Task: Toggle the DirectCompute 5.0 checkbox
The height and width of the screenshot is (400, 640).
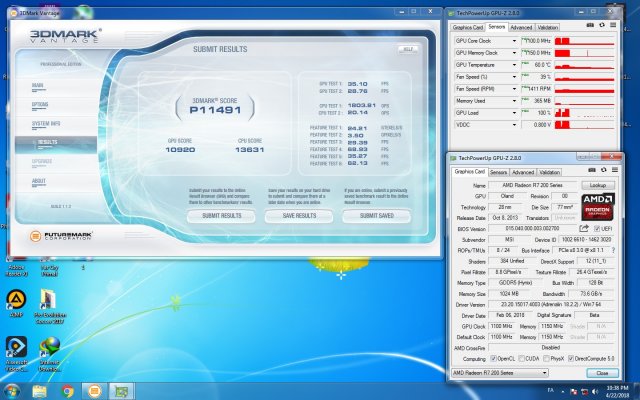Action: coord(571,358)
